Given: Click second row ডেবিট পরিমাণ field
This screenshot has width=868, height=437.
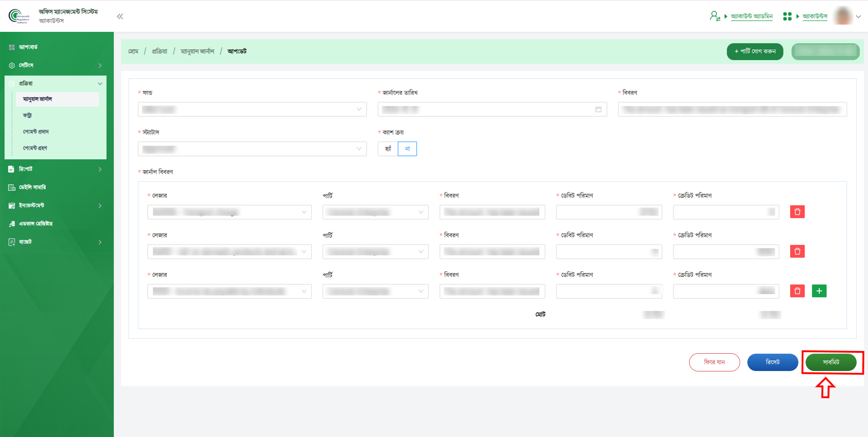Looking at the screenshot, I should (609, 252).
